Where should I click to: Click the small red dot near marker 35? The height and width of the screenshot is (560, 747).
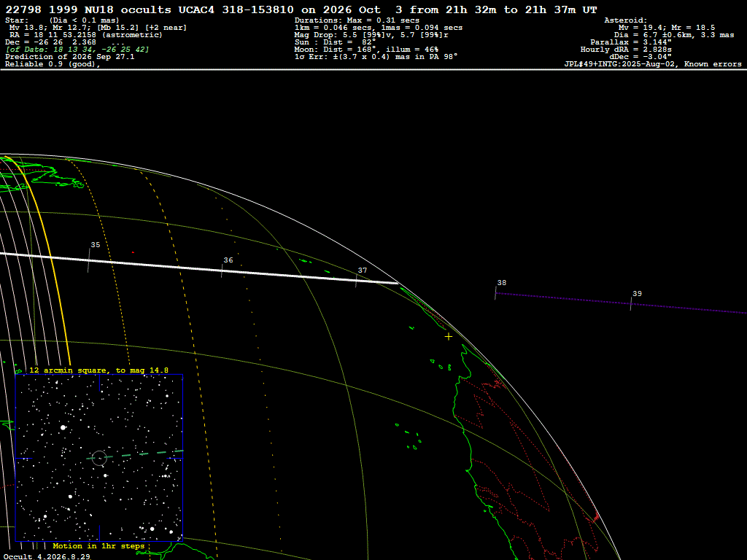pos(133,252)
